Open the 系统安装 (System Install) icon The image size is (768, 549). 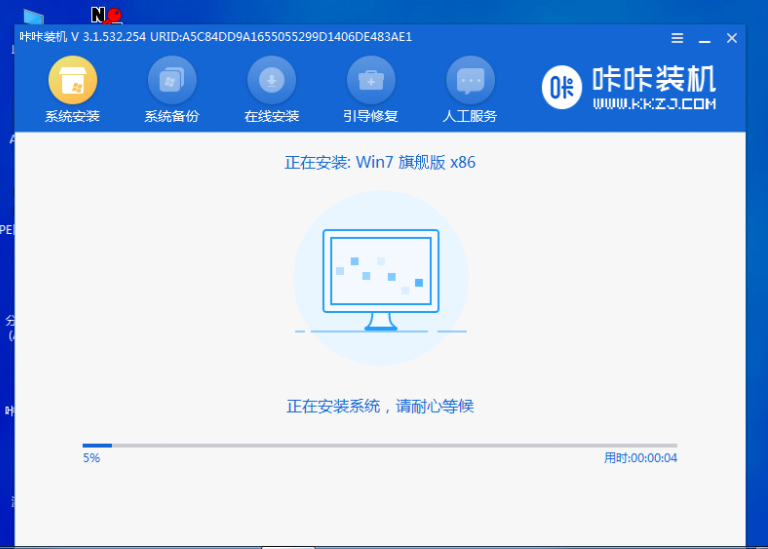tap(72, 79)
